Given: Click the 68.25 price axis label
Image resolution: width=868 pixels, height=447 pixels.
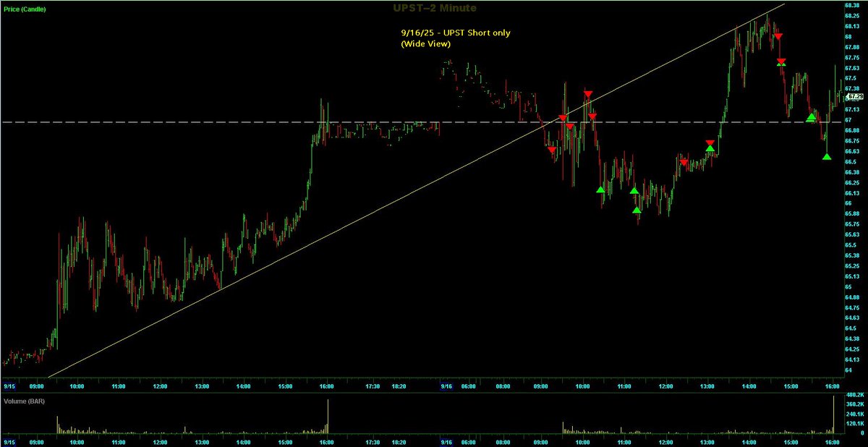Looking at the screenshot, I should (x=851, y=15).
